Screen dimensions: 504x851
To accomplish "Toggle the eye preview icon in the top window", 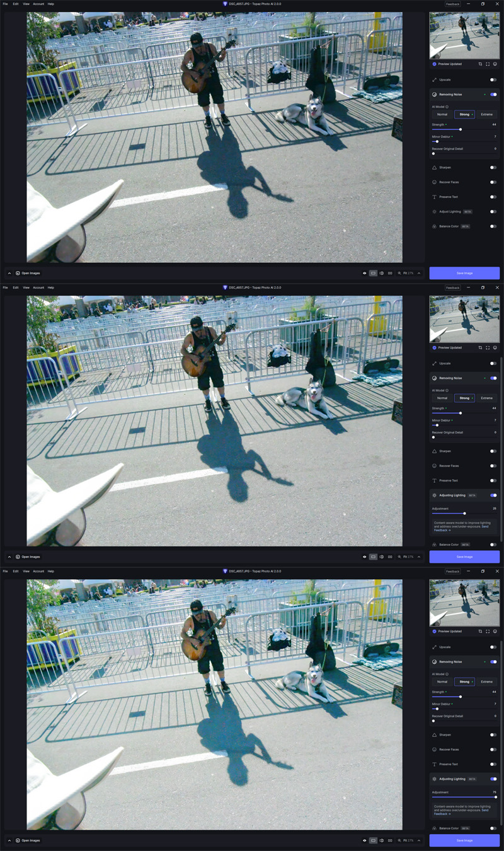I will [x=365, y=273].
